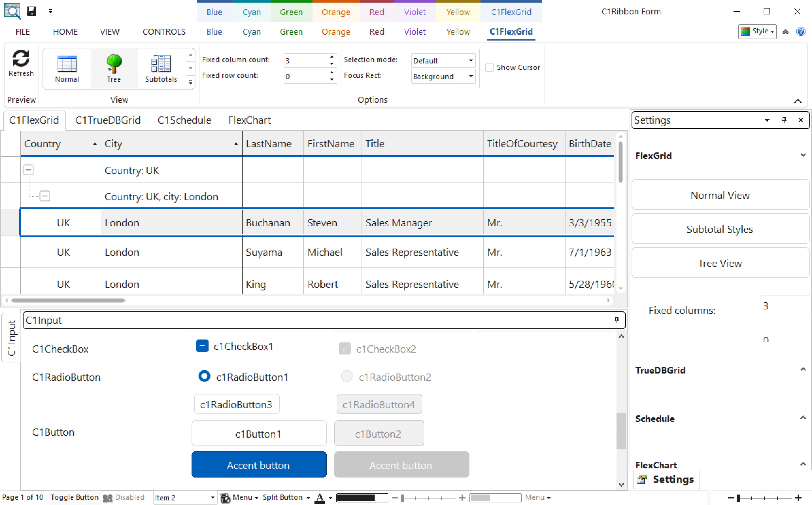Viewport: 812px width, 505px height.
Task: Click the zoom in plus at far right
Action: pyautogui.click(x=798, y=498)
